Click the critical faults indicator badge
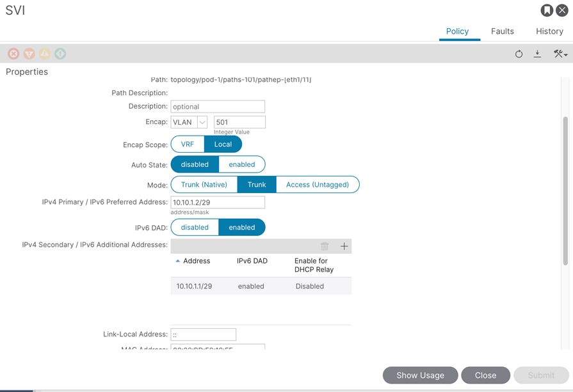Screen dimensions: 573x392 (x=13, y=54)
